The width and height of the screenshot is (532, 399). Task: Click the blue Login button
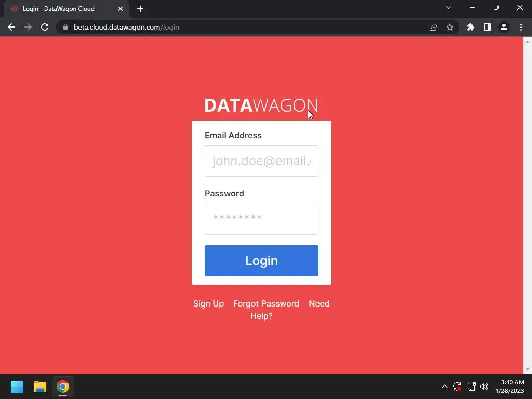pos(261,261)
